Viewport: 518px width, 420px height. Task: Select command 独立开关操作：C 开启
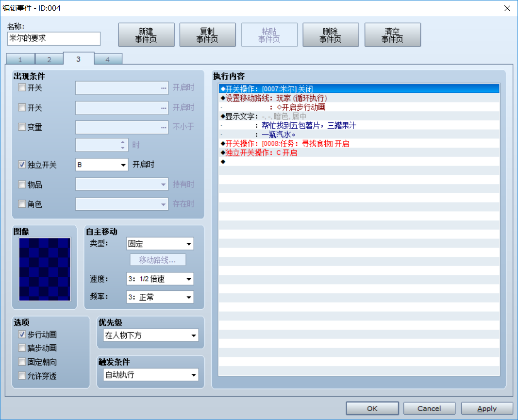click(359, 152)
